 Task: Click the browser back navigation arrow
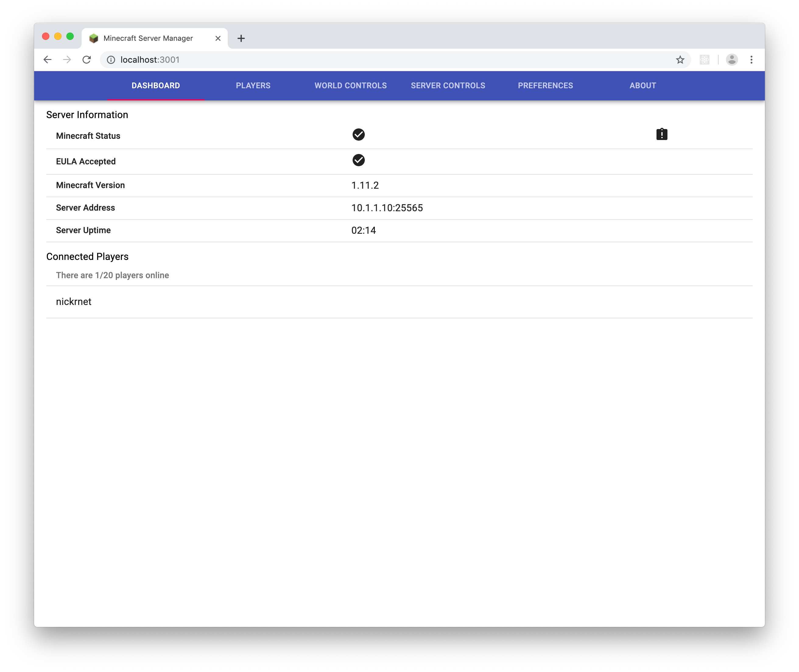47,59
